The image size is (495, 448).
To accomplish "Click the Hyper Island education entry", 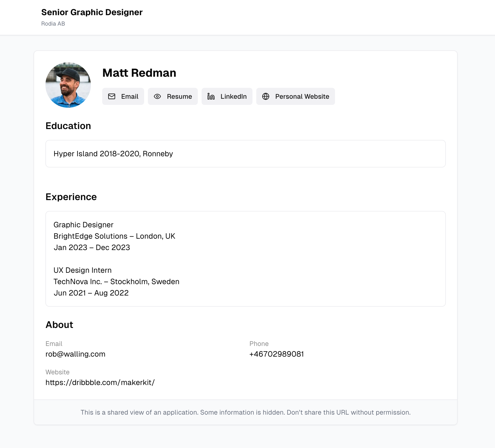I will pos(113,154).
